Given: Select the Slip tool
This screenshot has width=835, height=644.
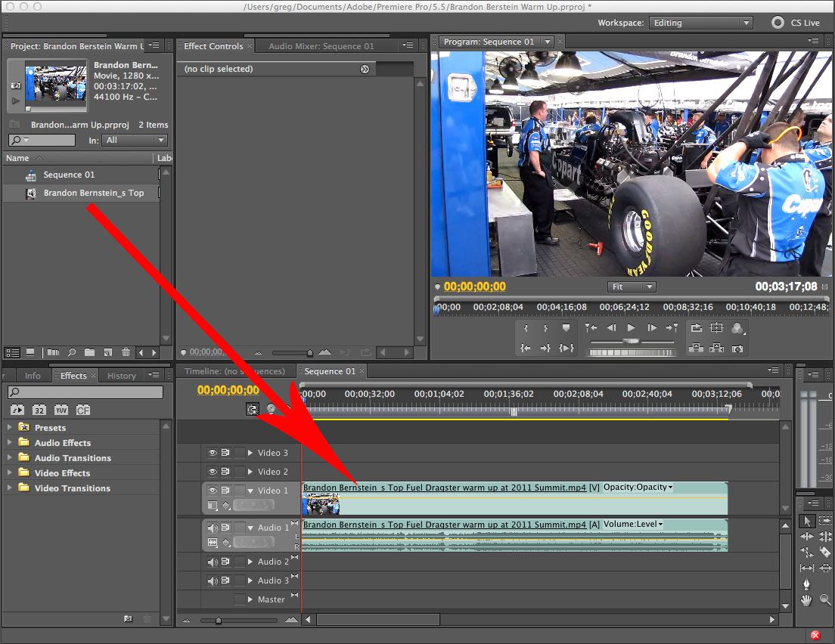Looking at the screenshot, I should point(807,568).
